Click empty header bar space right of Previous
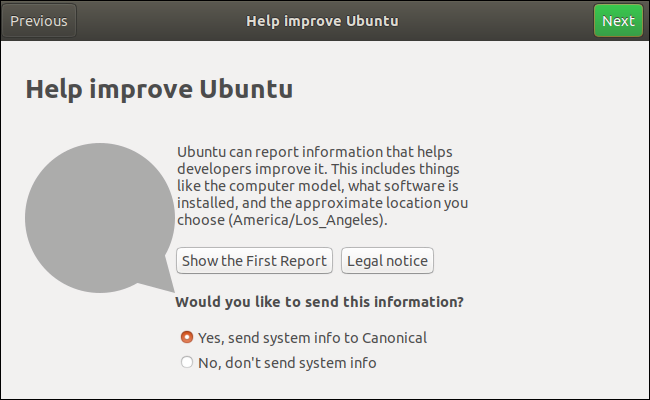The image size is (650, 400). click(150, 21)
